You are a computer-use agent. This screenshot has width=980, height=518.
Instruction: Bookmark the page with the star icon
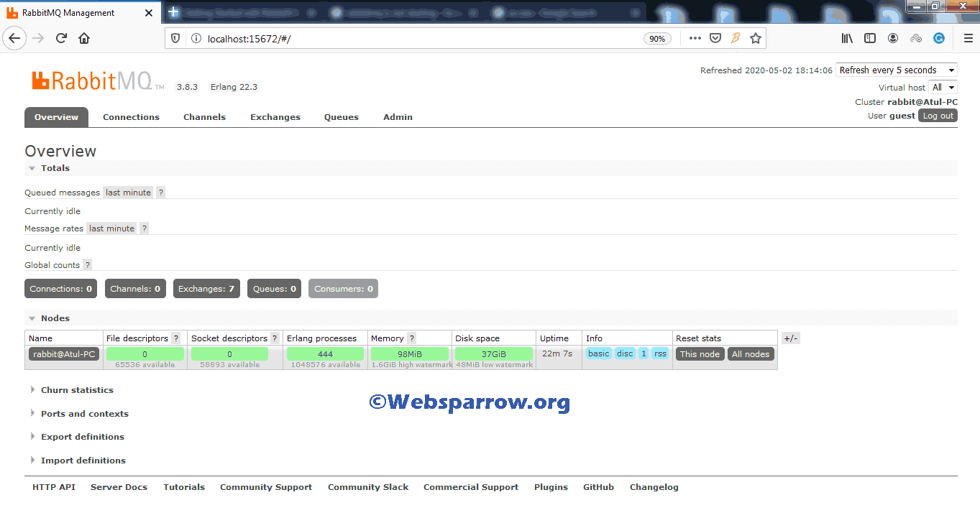point(756,37)
